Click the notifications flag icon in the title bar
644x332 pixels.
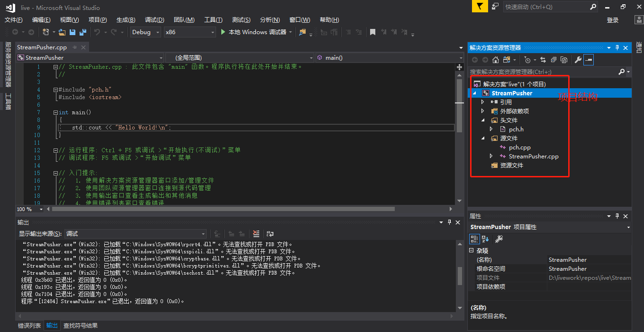tap(480, 7)
